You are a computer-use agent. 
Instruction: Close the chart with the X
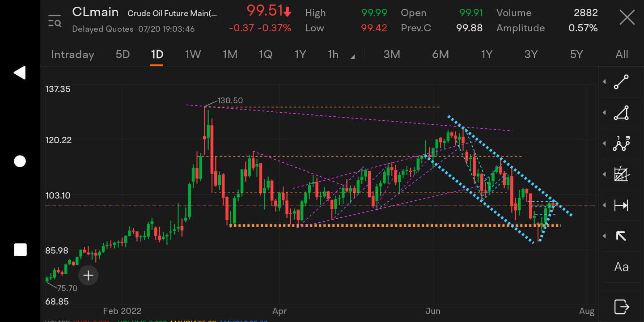click(627, 18)
